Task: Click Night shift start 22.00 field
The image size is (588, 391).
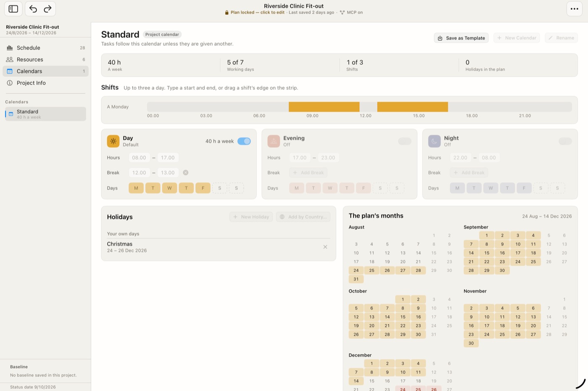Action: pyautogui.click(x=460, y=158)
